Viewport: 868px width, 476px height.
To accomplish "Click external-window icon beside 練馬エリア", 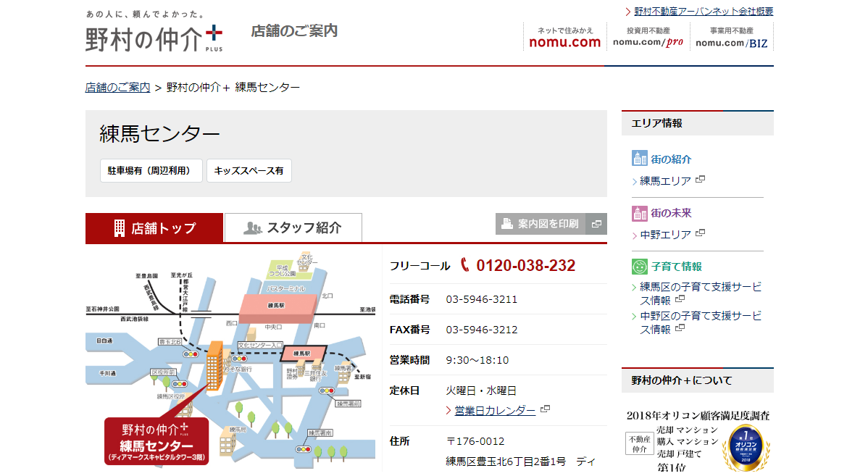I will click(700, 180).
